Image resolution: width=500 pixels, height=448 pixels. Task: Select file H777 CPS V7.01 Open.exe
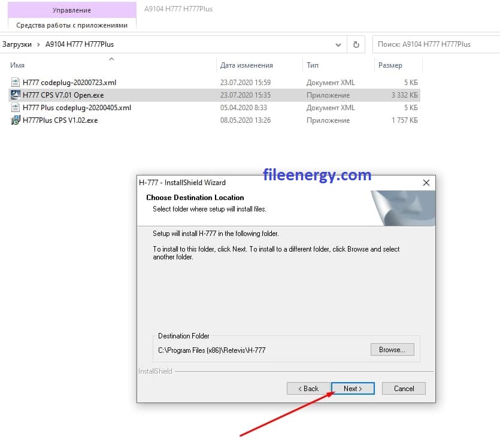tap(63, 95)
